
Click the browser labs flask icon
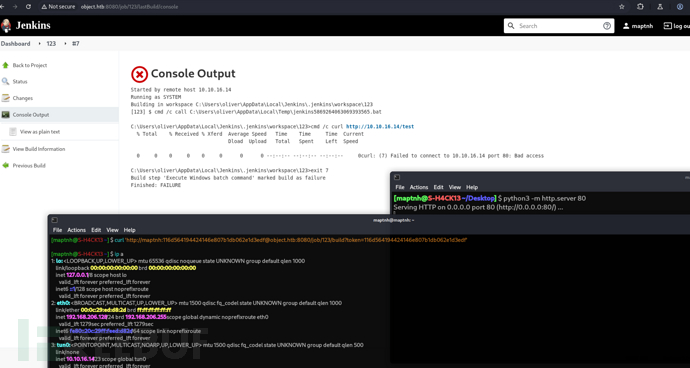[660, 7]
